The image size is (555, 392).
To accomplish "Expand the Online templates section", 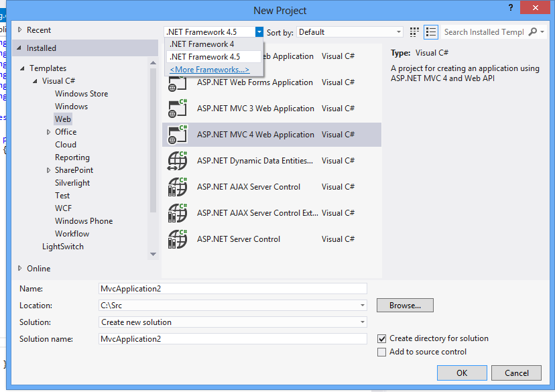I will click(20, 268).
